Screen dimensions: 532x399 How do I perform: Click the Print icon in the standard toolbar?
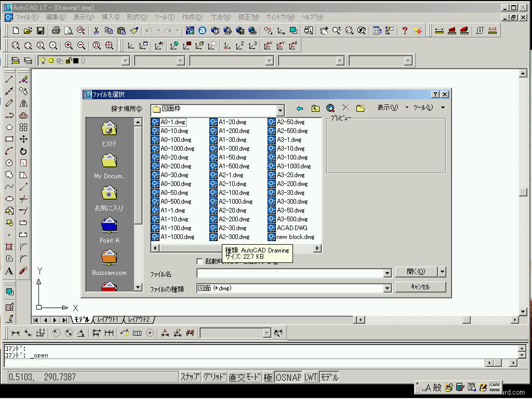coord(56,31)
